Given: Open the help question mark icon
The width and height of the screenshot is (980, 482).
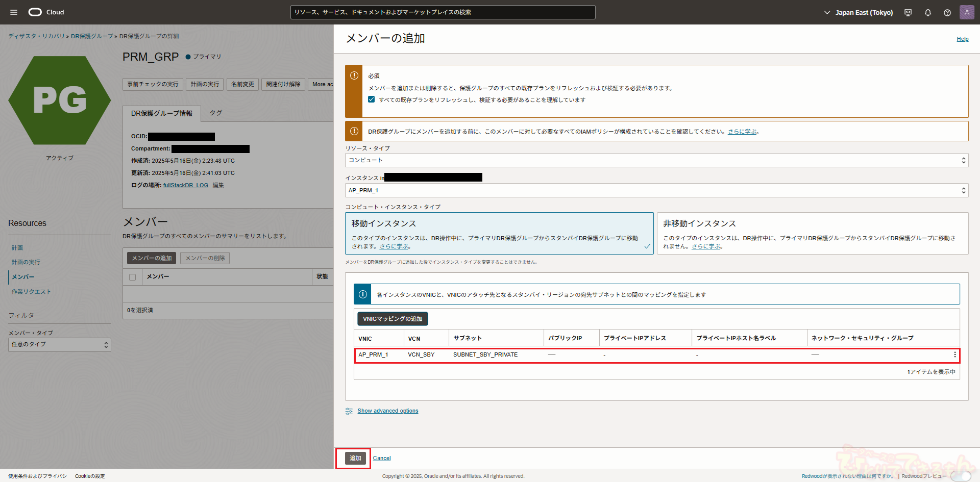Looking at the screenshot, I should [947, 13].
